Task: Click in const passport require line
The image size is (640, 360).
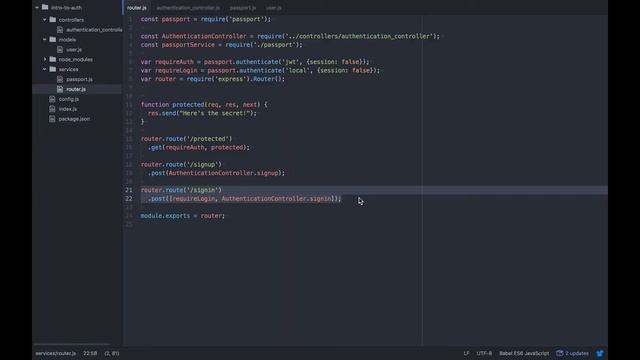Action: point(206,19)
